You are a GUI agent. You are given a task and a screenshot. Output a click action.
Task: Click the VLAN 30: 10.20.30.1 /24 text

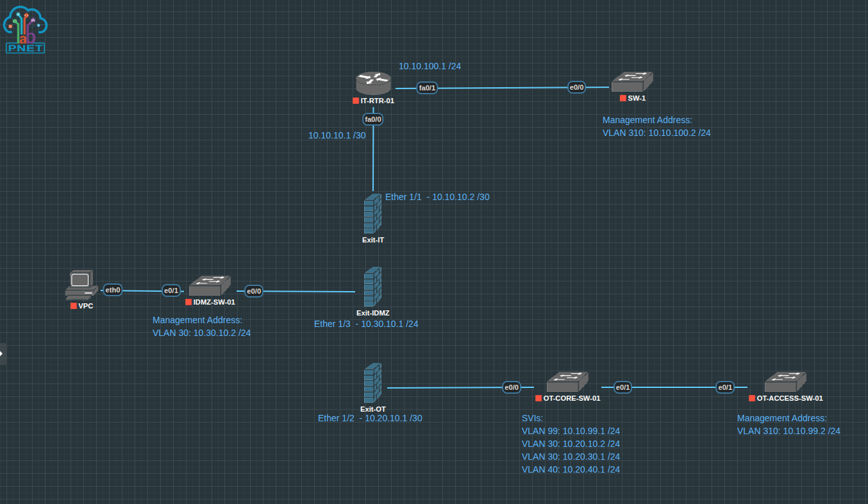pyautogui.click(x=571, y=457)
